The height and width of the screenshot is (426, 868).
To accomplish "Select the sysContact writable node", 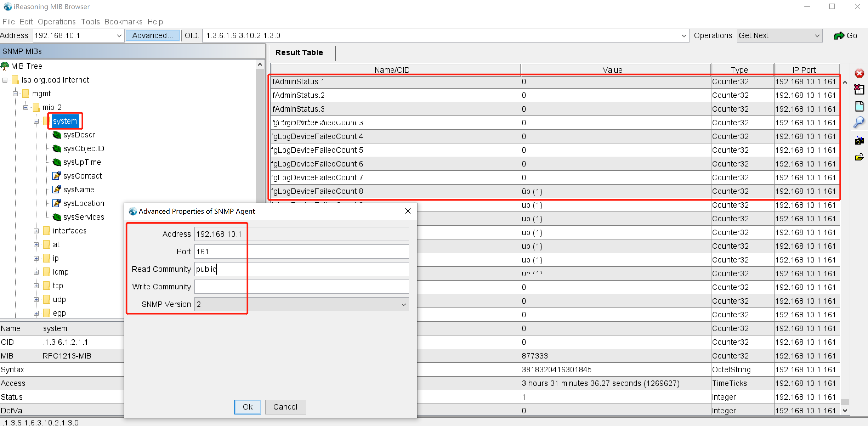I will (82, 176).
